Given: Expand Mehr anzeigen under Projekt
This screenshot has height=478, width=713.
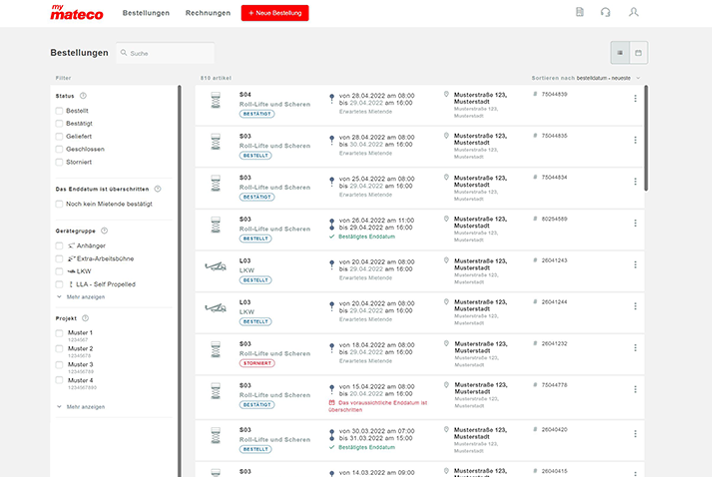Looking at the screenshot, I should pos(81,407).
